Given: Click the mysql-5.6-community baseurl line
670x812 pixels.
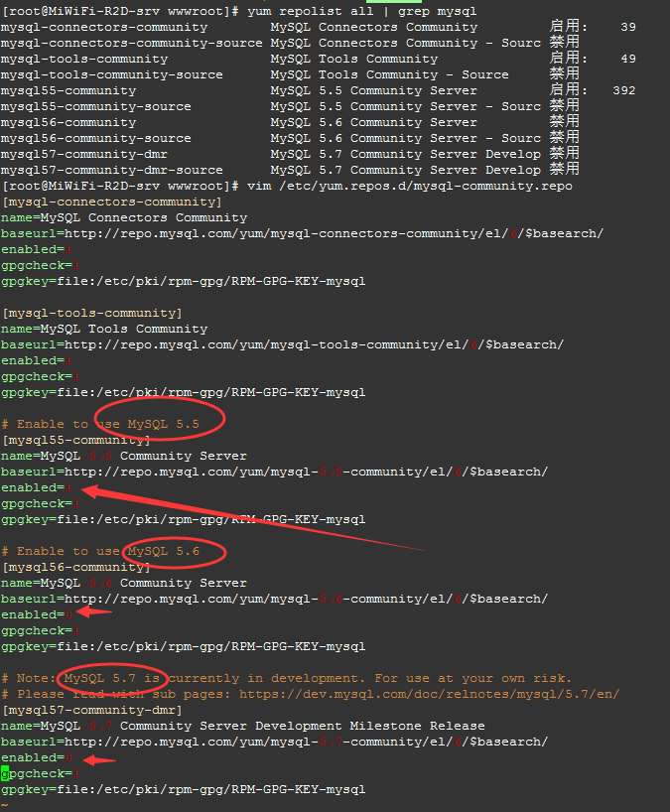Looking at the screenshot, I should [274, 599].
